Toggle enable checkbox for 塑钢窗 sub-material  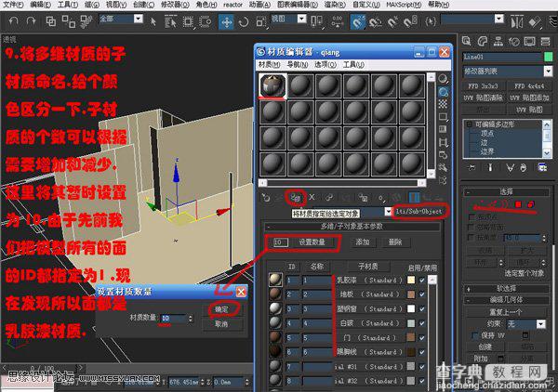coord(422,309)
